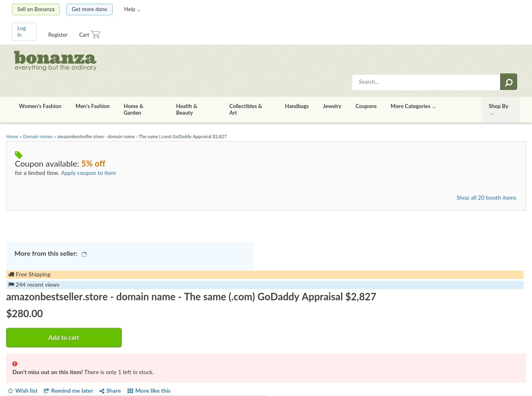Click Sell on Bonanza button

36,9
